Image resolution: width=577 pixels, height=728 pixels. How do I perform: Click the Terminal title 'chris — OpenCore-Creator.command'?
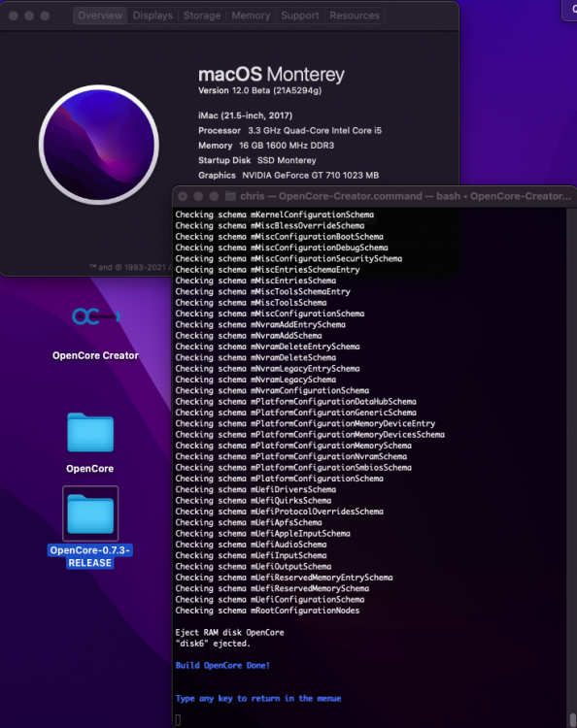click(x=330, y=196)
